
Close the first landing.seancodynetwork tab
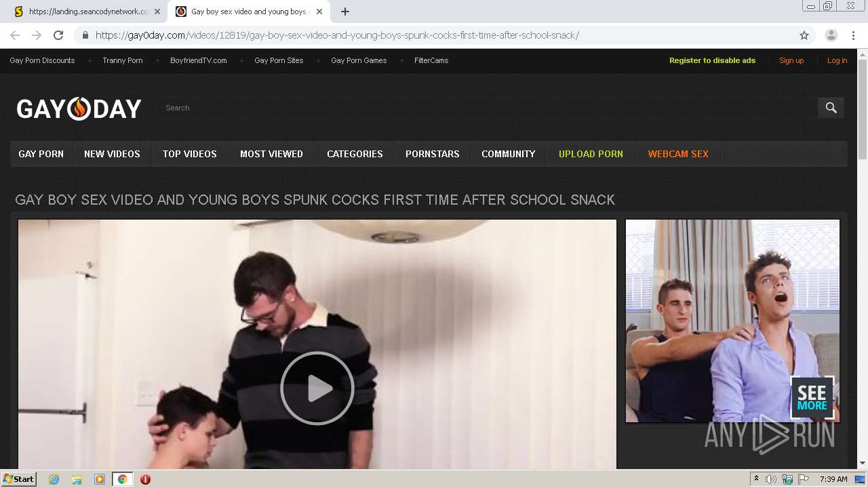(x=157, y=12)
